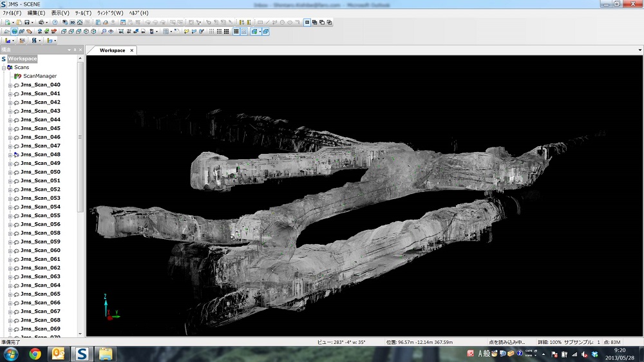Image resolution: width=644 pixels, height=362 pixels.
Task: Click the Save disk icon in toolbar
Action: click(x=28, y=22)
